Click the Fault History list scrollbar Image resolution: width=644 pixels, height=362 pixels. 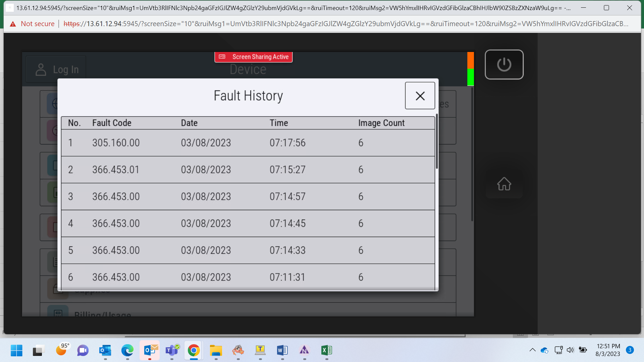[x=437, y=142]
